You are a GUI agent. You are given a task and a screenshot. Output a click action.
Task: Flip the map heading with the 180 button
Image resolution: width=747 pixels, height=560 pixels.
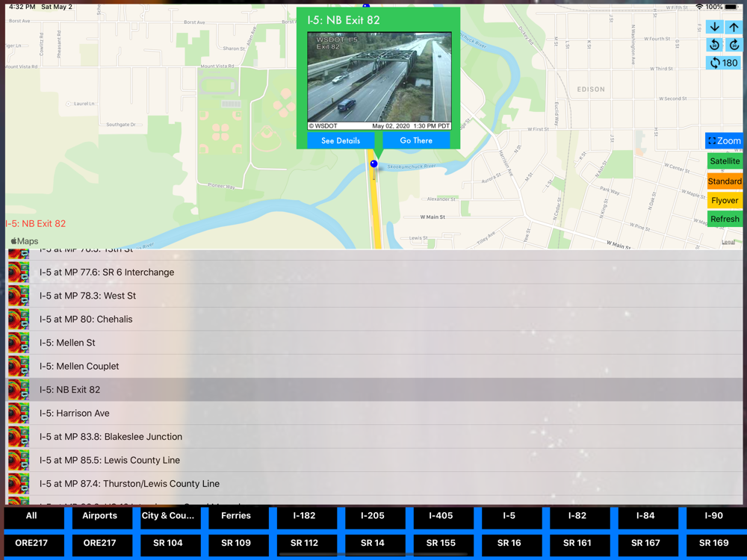(x=724, y=63)
